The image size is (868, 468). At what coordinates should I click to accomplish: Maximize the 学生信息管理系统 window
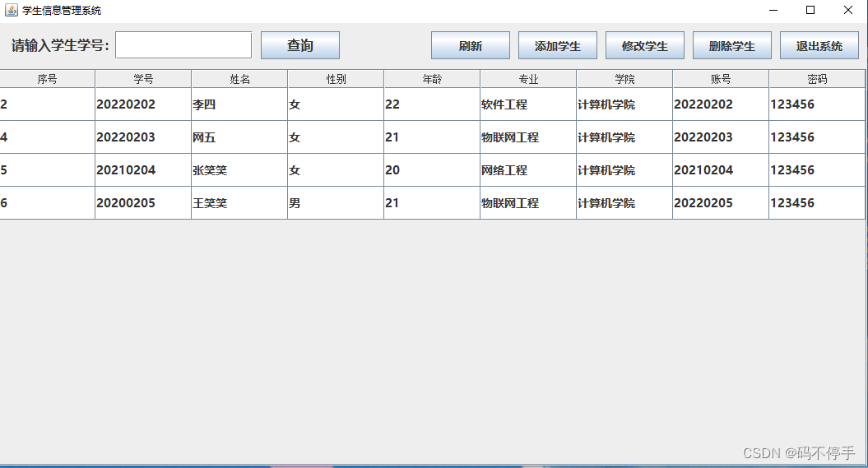pos(810,10)
